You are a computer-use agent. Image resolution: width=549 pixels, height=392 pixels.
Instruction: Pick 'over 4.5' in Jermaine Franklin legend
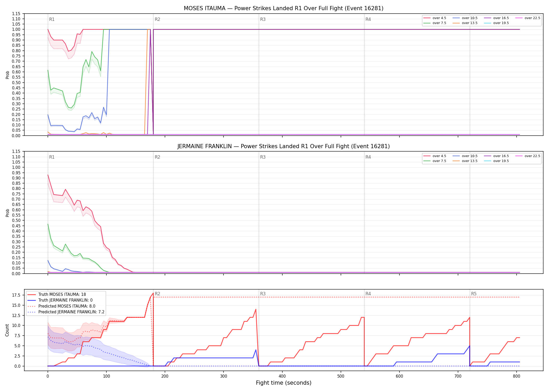click(434, 156)
